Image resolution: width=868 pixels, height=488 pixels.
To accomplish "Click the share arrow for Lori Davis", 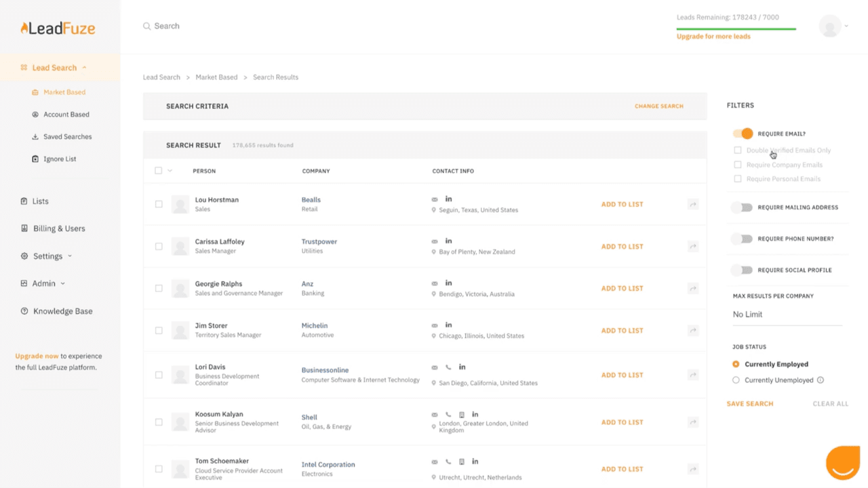I will [x=693, y=375].
